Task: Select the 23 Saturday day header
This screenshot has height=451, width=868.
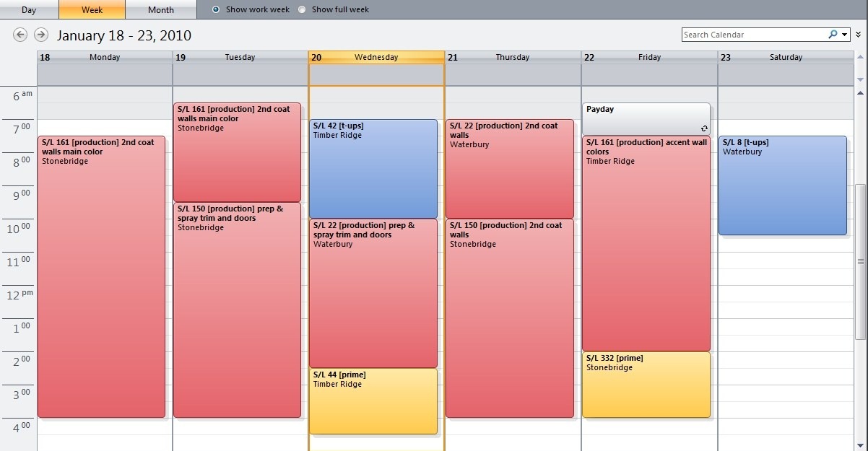Action: tap(785, 57)
